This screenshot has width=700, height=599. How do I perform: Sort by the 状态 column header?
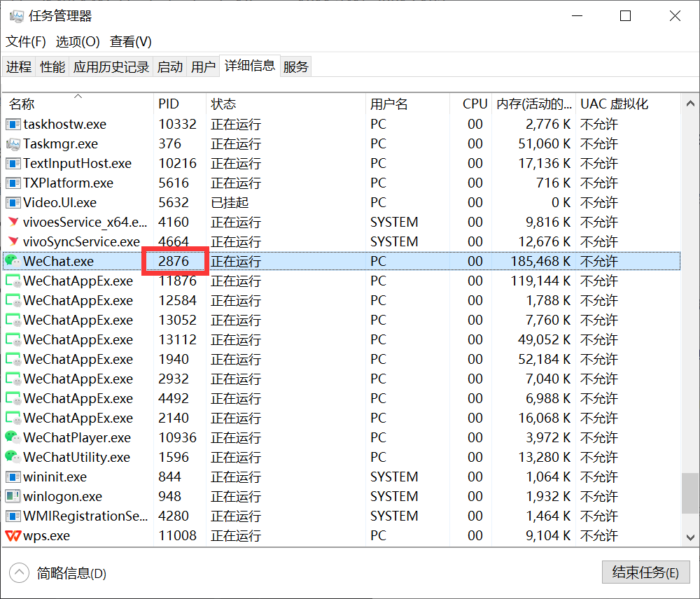286,104
